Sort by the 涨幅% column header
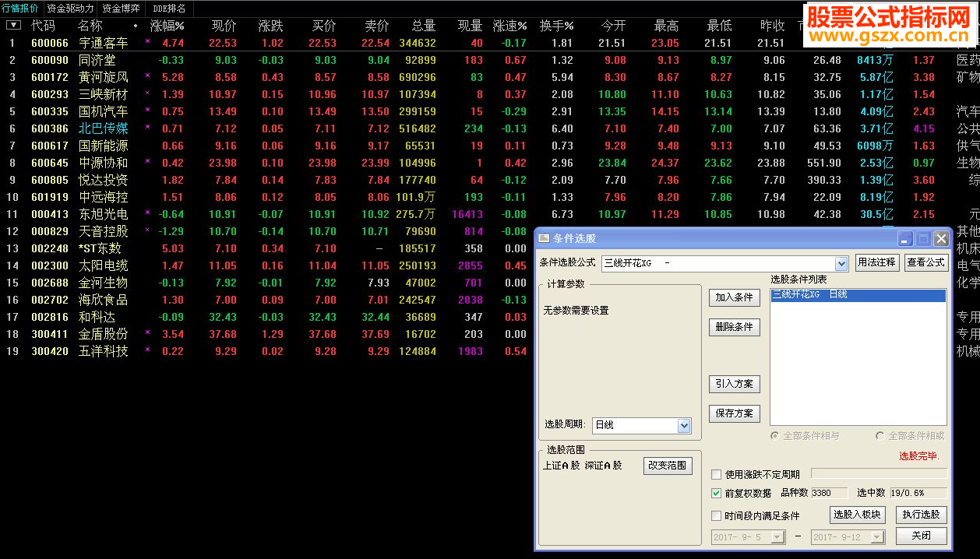Viewport: 980px width, 559px height. [x=167, y=26]
